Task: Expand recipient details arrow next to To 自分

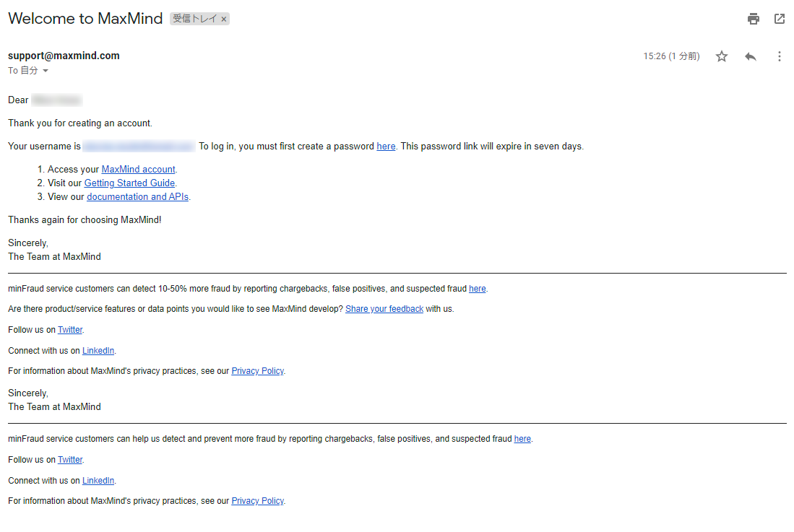Action: [46, 71]
